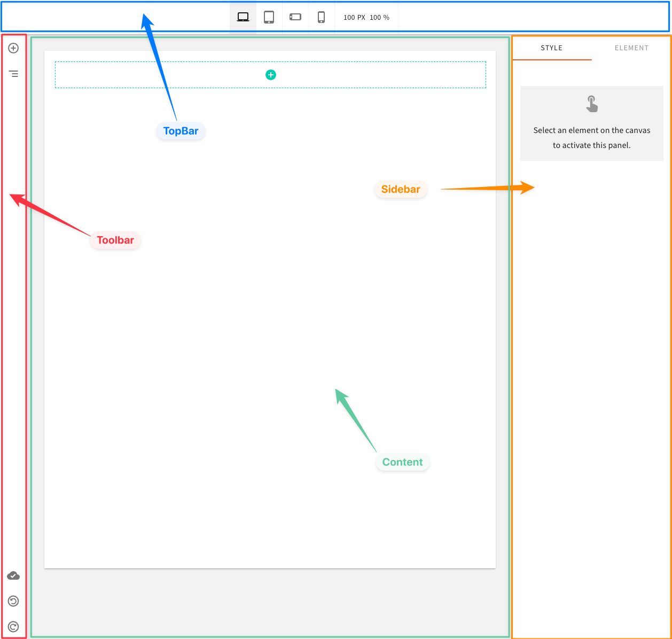Viewport: 672px width, 639px height.
Task: Select the desktop preview icon
Action: click(243, 17)
